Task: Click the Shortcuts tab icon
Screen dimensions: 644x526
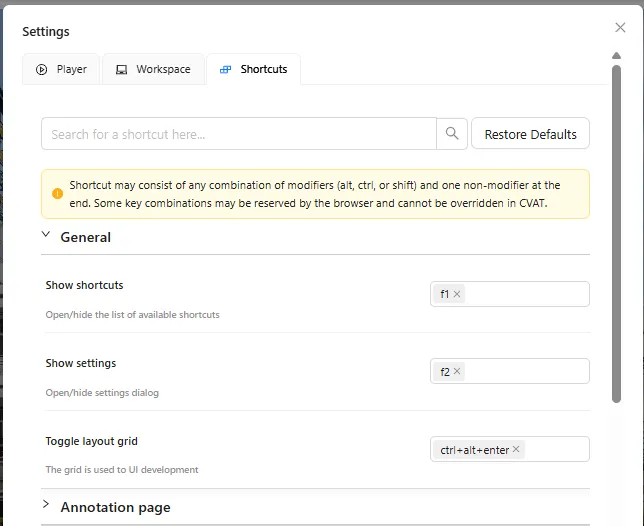Action: click(x=225, y=69)
